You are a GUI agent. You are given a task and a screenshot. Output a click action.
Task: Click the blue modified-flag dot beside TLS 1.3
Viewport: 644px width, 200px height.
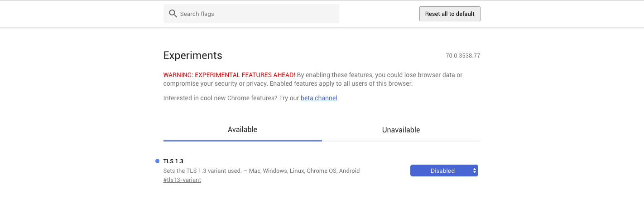coord(157,161)
